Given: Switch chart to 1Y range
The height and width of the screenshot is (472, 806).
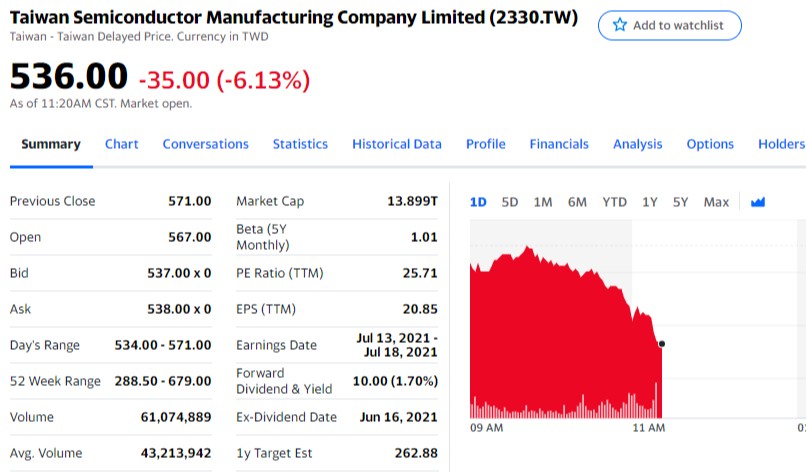Looking at the screenshot, I should pyautogui.click(x=650, y=202).
